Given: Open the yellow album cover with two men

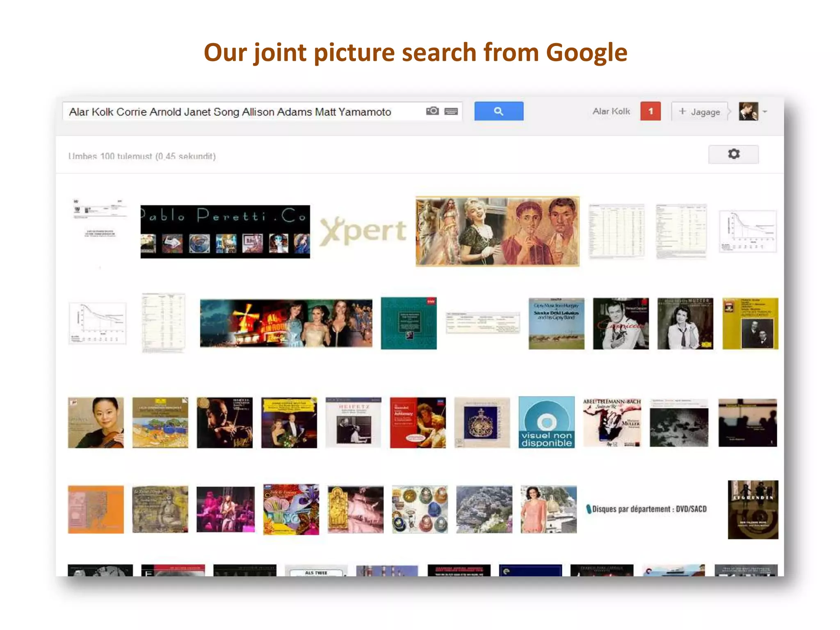Looking at the screenshot, I should coord(750,324).
